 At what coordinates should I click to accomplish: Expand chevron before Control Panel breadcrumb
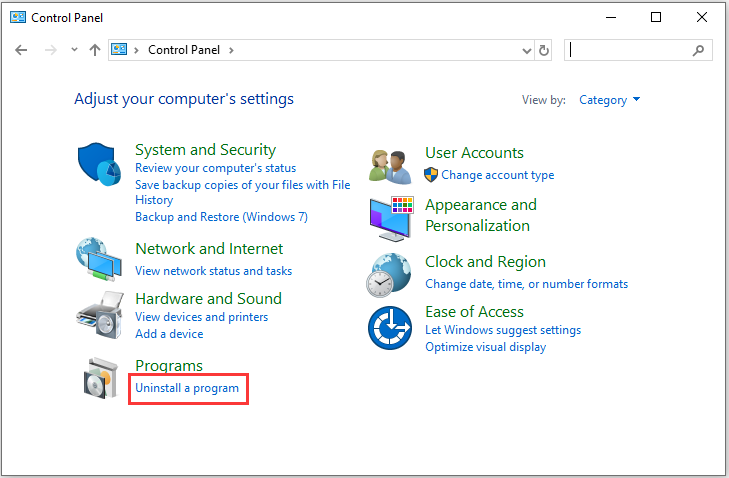pyautogui.click(x=136, y=50)
